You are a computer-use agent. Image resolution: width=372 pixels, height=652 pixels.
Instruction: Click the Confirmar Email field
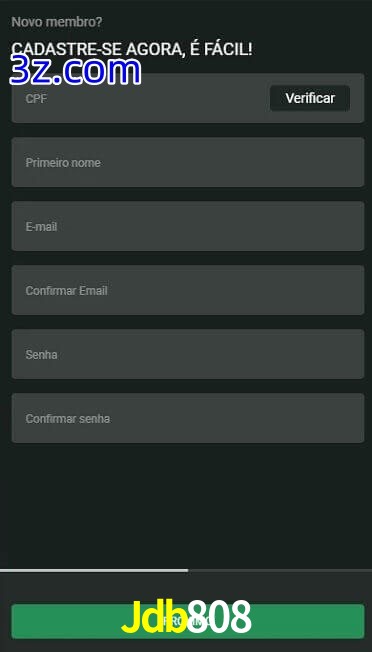188,290
